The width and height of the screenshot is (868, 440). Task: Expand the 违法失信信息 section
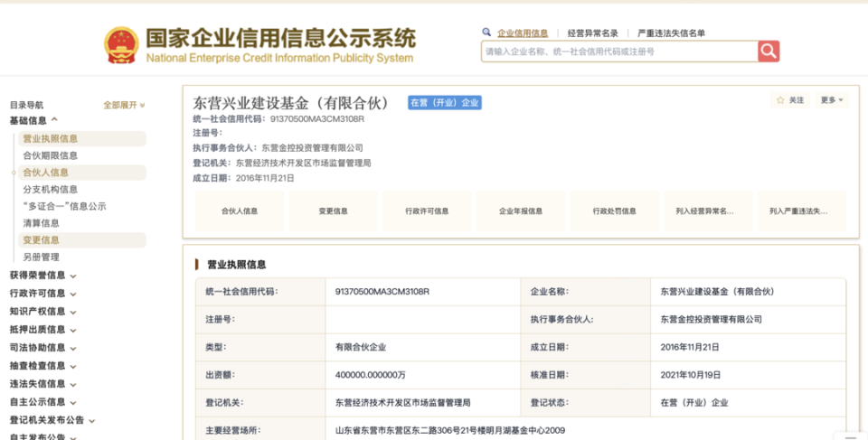(x=42, y=384)
